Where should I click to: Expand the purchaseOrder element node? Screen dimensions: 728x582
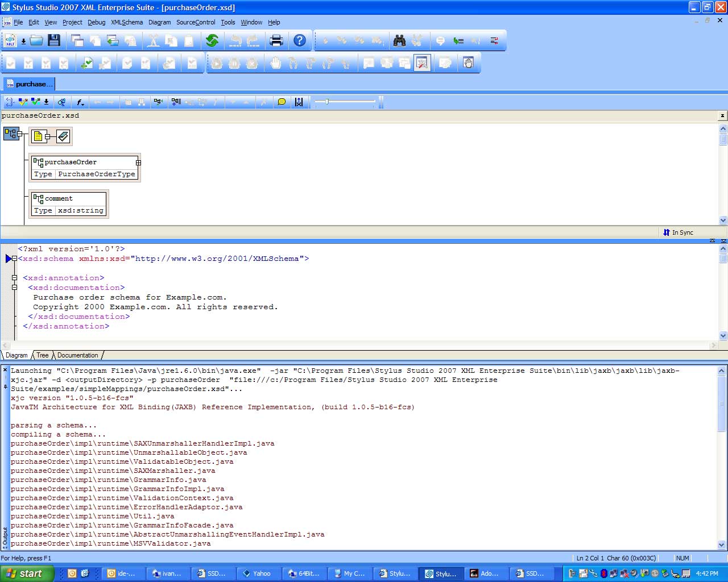[138, 163]
